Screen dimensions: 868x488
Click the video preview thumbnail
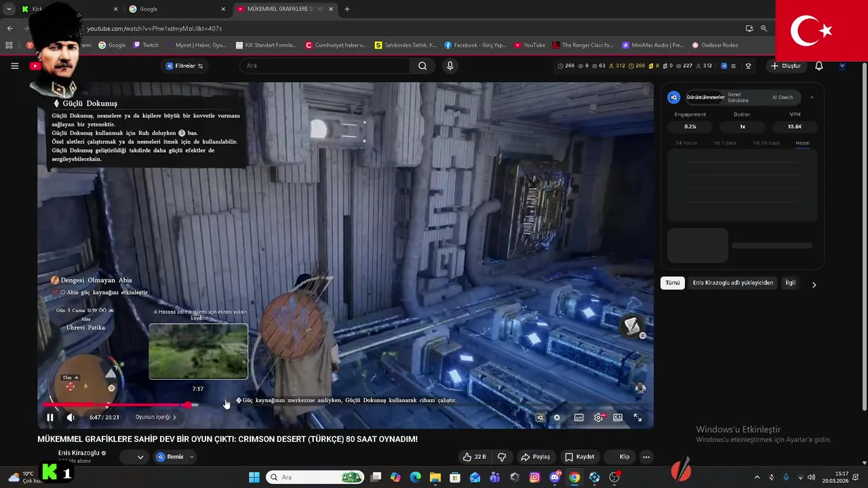click(x=198, y=351)
